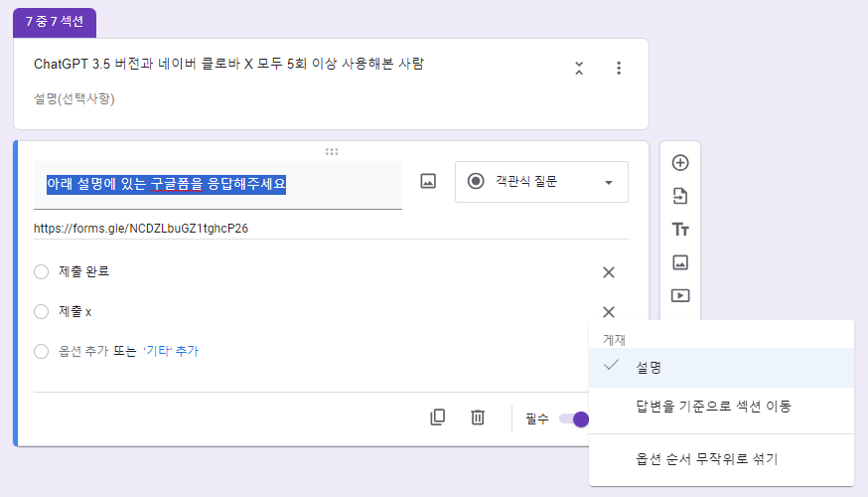Viewport: 868px width, 497px height.
Task: Choose 옵션 순서 무작위로 섞기
Action: (x=721, y=459)
